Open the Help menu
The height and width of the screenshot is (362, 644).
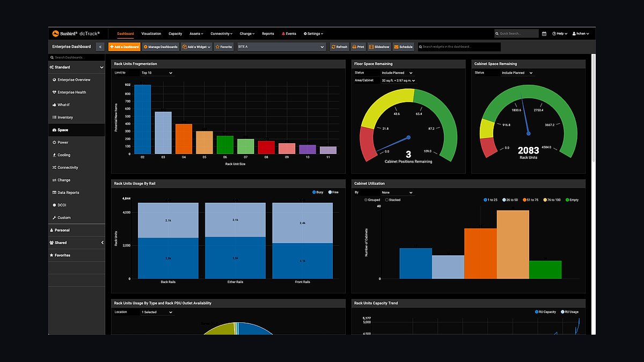click(x=560, y=33)
